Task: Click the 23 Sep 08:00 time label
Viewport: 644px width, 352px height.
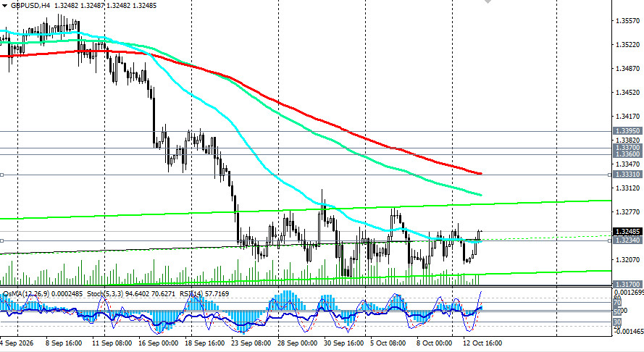Action: coord(251,343)
